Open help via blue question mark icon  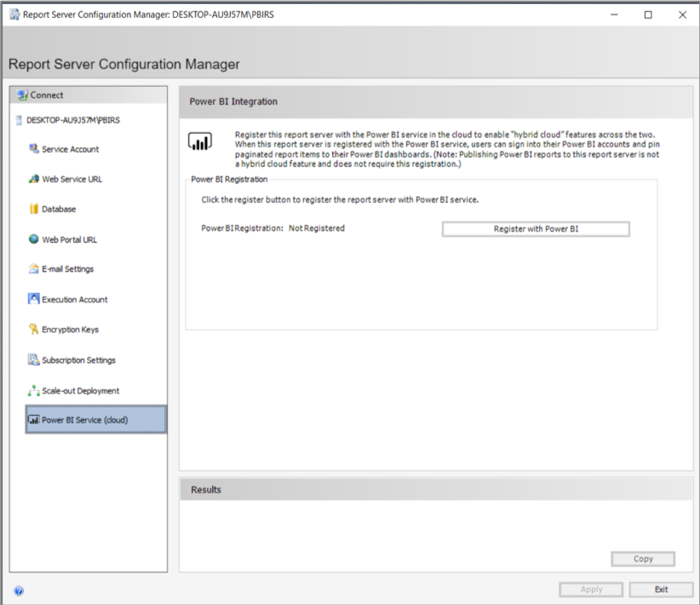(19, 591)
